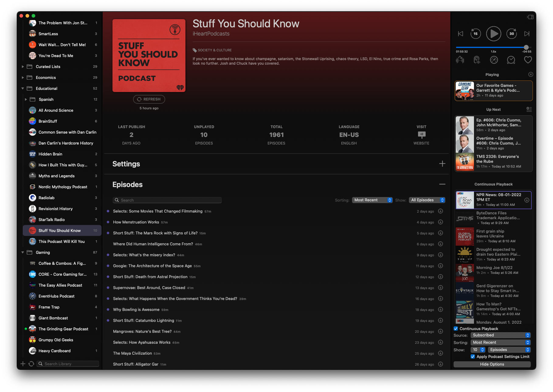
Task: Close the Playing section
Action: click(x=531, y=74)
